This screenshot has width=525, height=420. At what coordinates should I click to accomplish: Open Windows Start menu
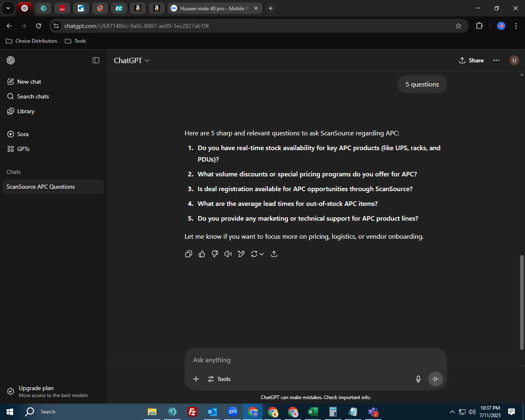tap(10, 412)
